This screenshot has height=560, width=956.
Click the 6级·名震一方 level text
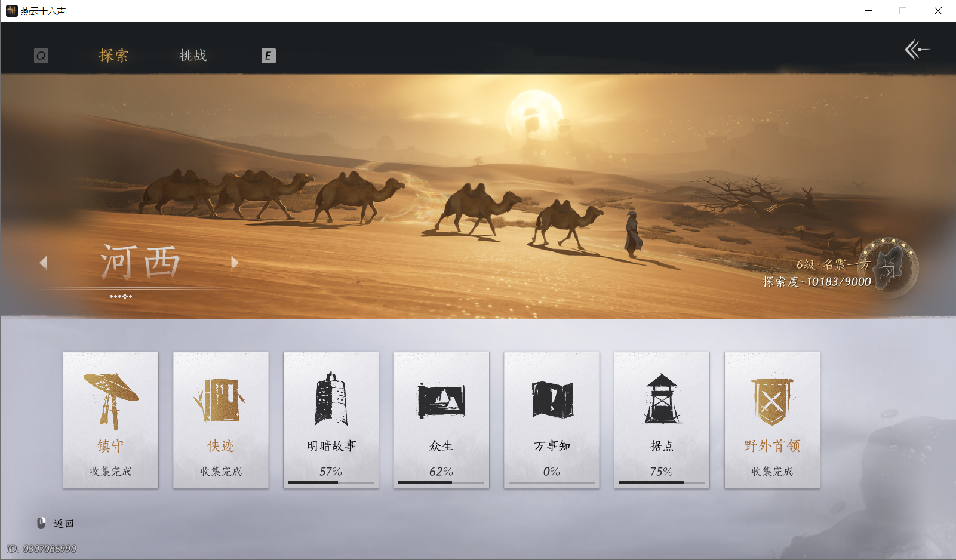point(834,264)
